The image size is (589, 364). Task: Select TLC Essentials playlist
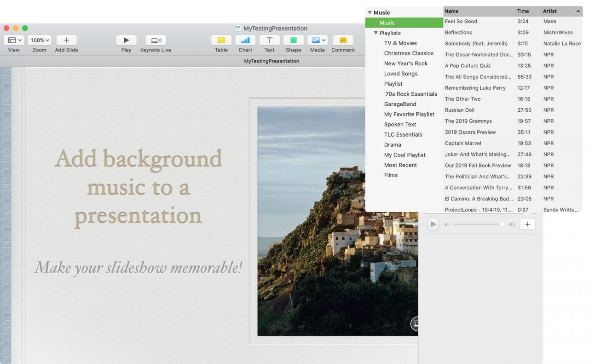point(403,134)
